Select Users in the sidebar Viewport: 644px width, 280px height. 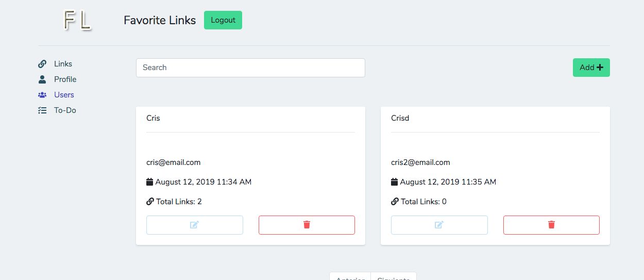tap(64, 95)
